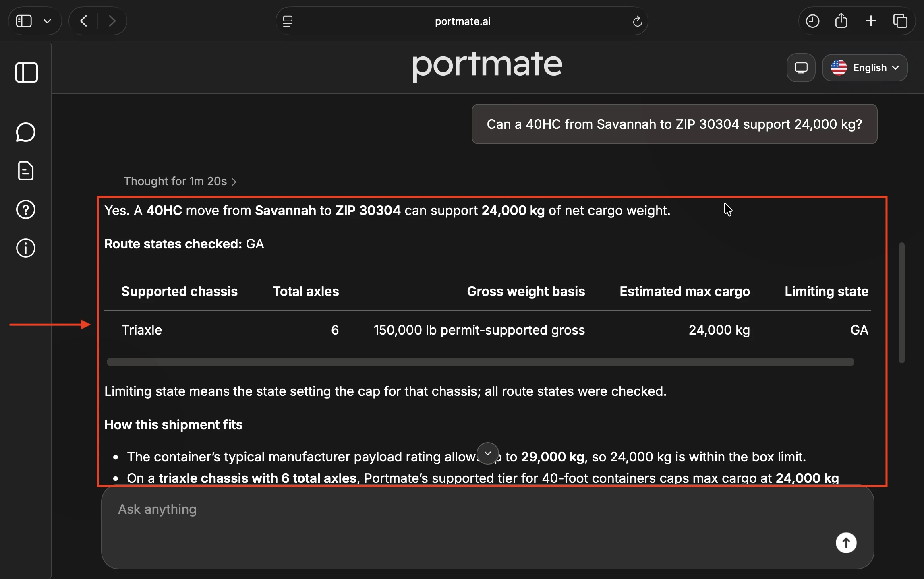
Task: Toggle the Portmate sidebar panel icon
Action: tap(27, 72)
